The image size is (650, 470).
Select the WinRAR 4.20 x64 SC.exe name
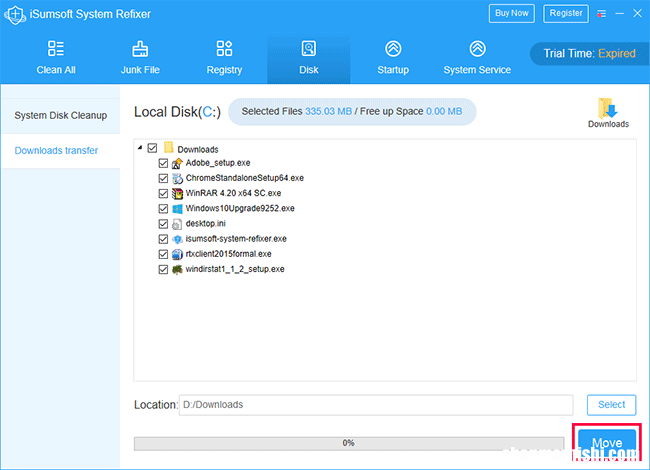click(x=233, y=193)
